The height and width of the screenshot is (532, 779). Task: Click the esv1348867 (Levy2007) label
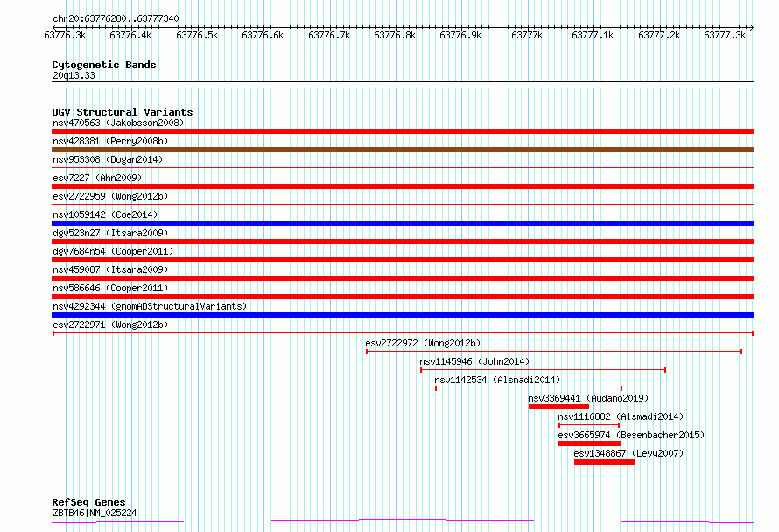pyautogui.click(x=628, y=453)
